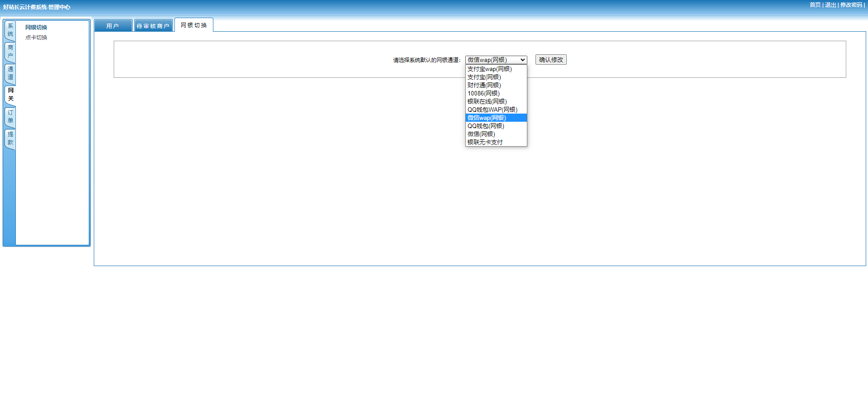This screenshot has height=405, width=868.
Task: Open the 系统 sidebar tab
Action: point(10,30)
